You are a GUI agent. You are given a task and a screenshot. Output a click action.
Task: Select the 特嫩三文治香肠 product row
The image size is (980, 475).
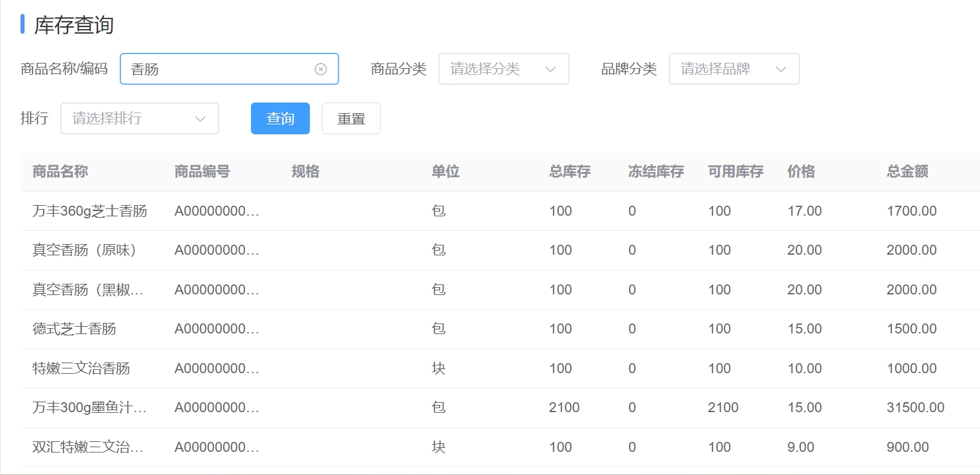point(81,368)
